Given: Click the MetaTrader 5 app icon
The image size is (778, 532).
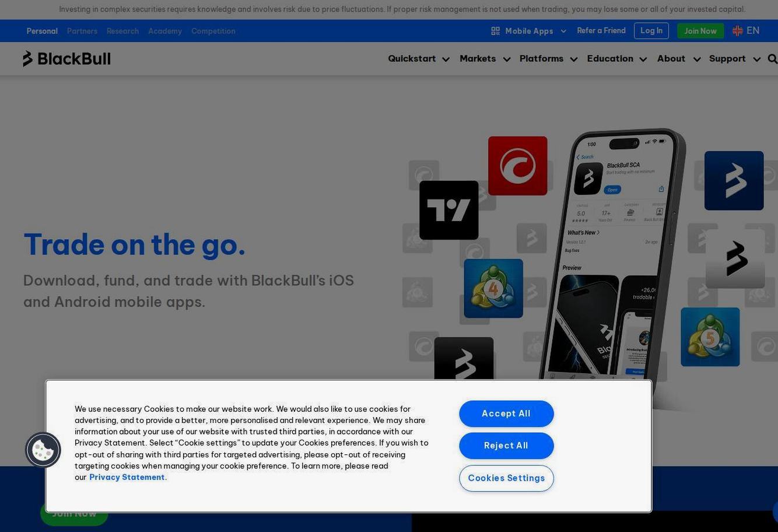Looking at the screenshot, I should (x=710, y=337).
